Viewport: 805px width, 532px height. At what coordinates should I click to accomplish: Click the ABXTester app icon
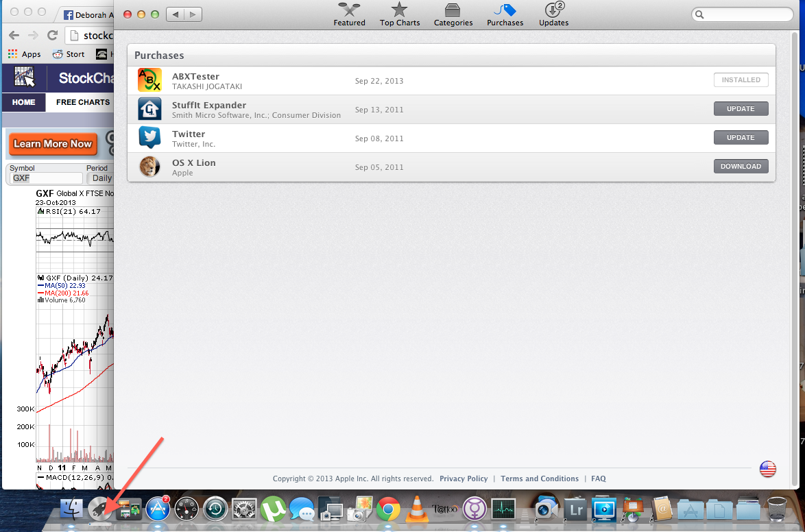(x=149, y=81)
